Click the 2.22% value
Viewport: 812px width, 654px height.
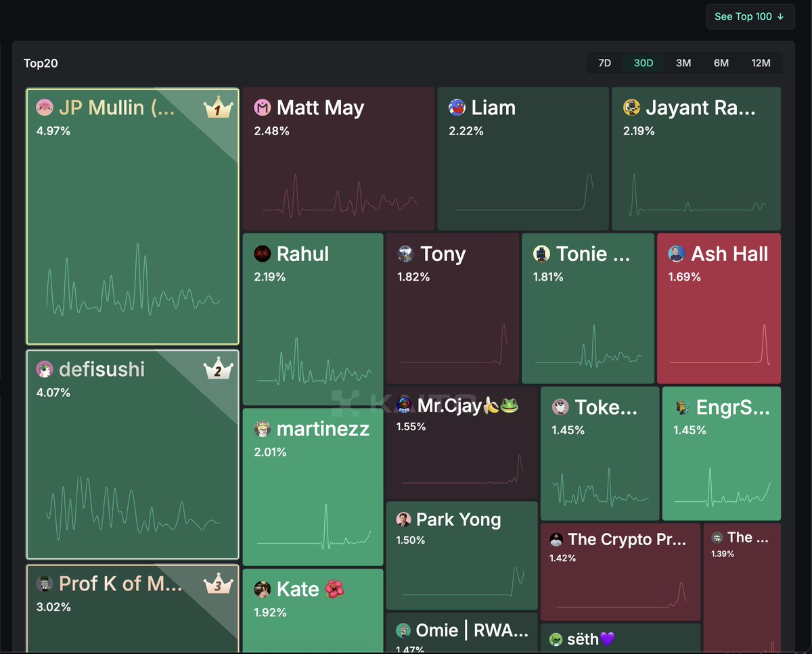click(466, 131)
